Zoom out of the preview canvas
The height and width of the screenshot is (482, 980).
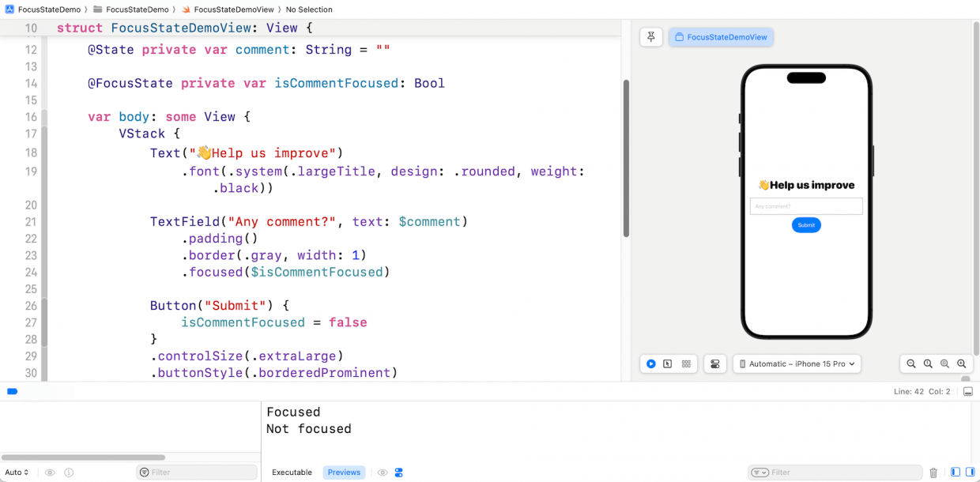pos(910,363)
